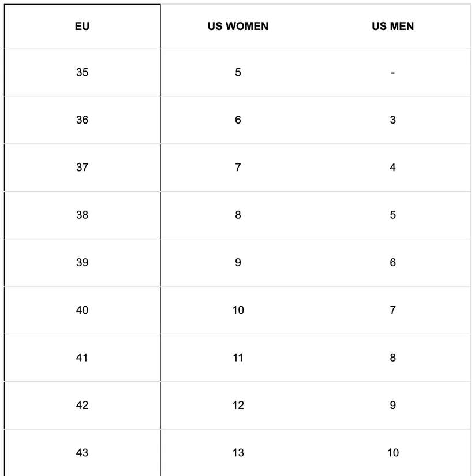Select the EU column header

tap(82, 27)
